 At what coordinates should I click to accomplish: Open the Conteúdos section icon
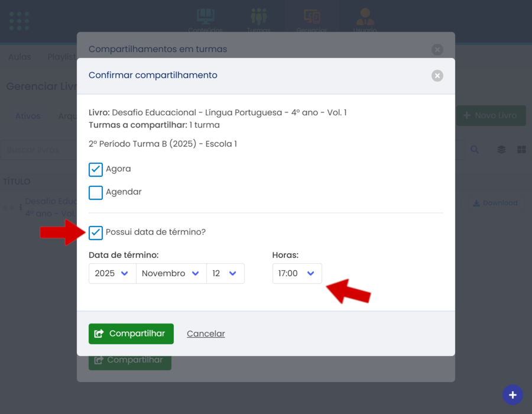coord(205,17)
